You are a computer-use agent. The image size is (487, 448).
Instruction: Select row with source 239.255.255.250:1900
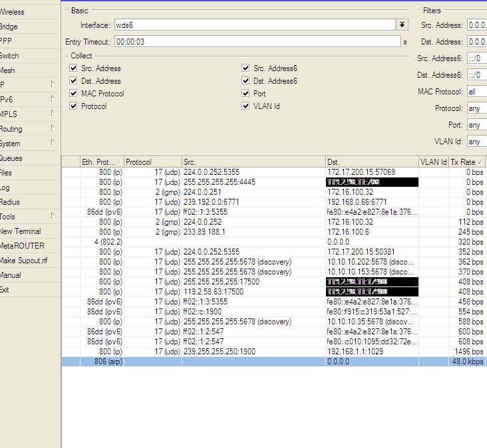pyautogui.click(x=273, y=352)
